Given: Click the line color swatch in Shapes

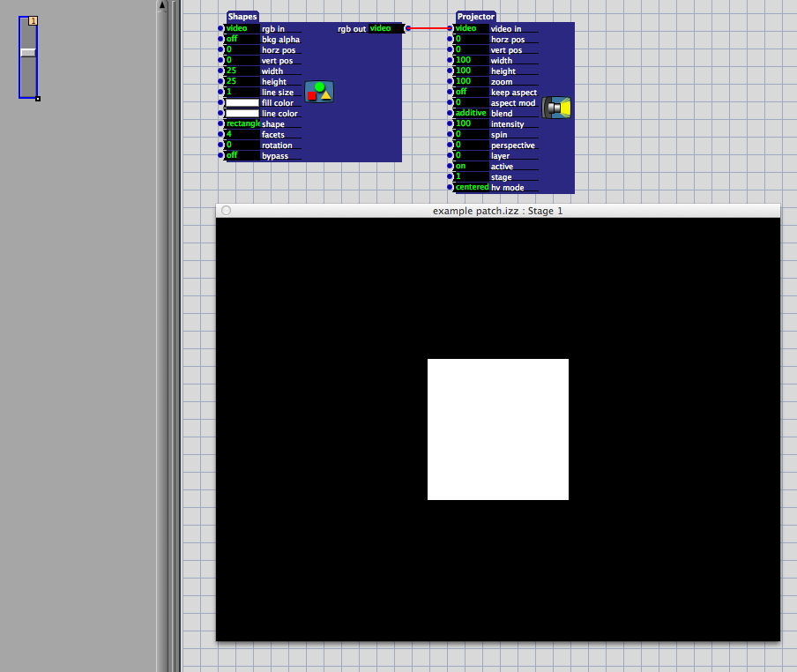Looking at the screenshot, I should click(242, 114).
